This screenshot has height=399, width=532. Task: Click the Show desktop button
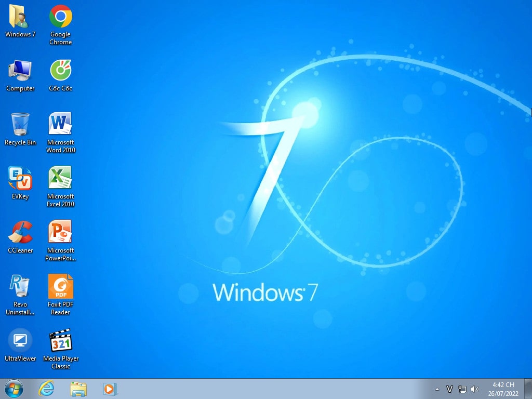coord(528,389)
